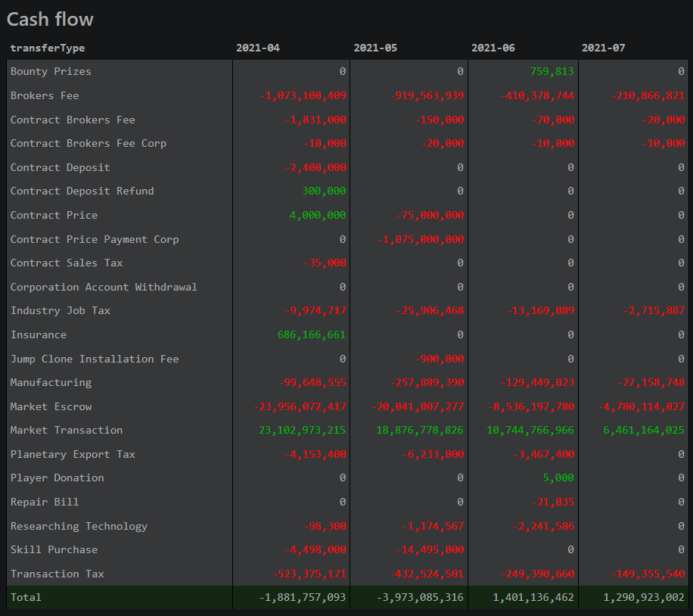
Task: Click Bounty Prizes value 759,813
Action: [552, 72]
